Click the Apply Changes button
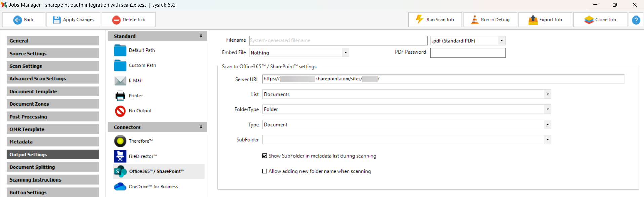The width and height of the screenshot is (644, 197). [x=74, y=20]
